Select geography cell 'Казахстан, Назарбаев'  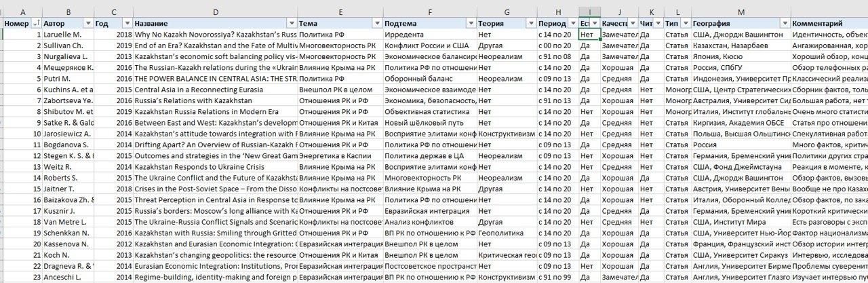(741, 45)
